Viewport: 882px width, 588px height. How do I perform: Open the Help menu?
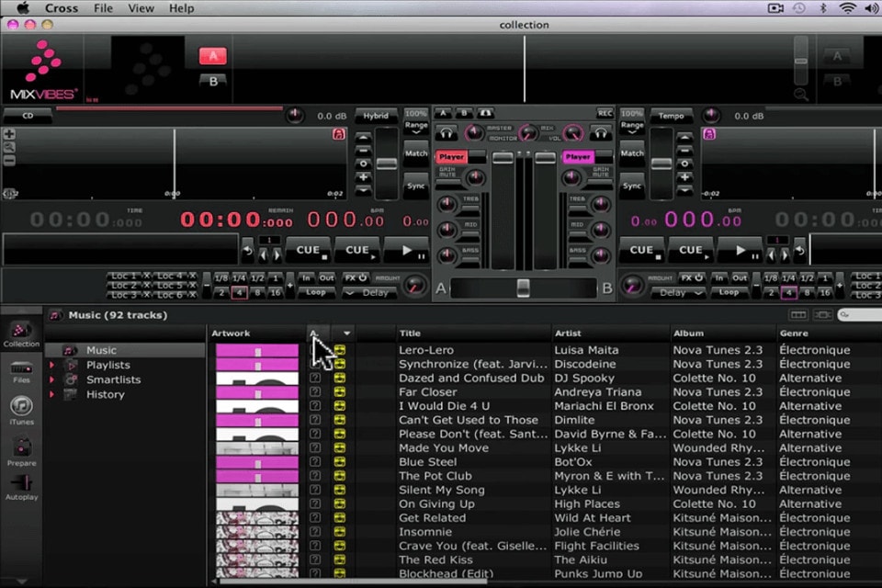pyautogui.click(x=181, y=8)
